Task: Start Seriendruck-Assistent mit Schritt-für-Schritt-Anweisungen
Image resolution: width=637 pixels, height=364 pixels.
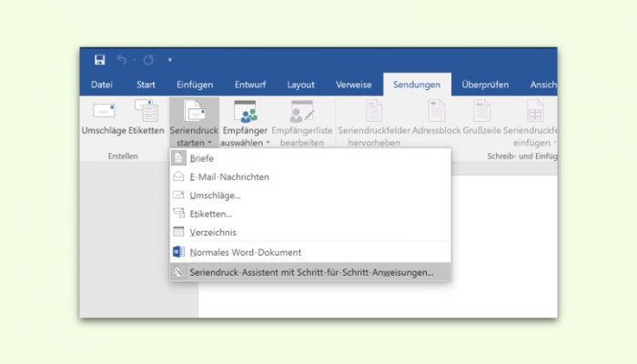Action: click(310, 272)
